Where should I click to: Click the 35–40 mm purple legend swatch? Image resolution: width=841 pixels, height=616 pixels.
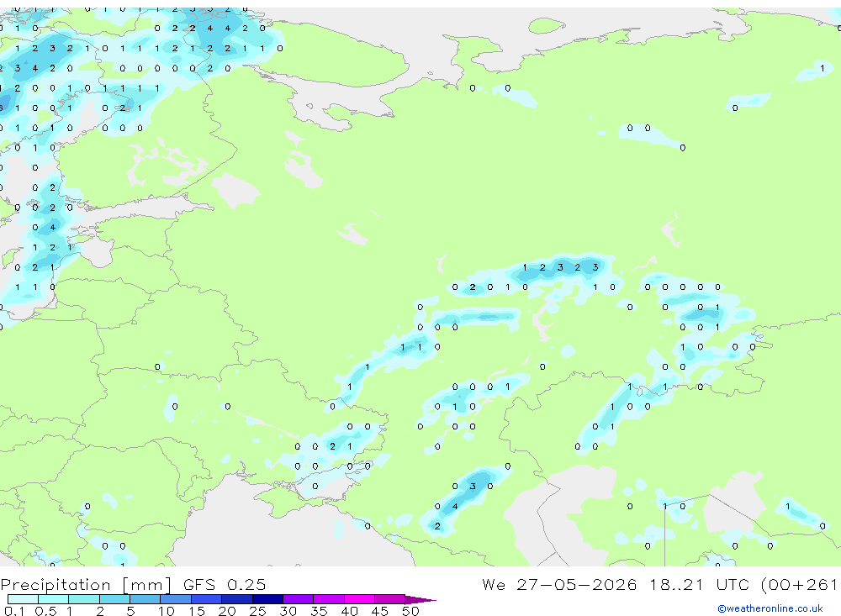329,599
